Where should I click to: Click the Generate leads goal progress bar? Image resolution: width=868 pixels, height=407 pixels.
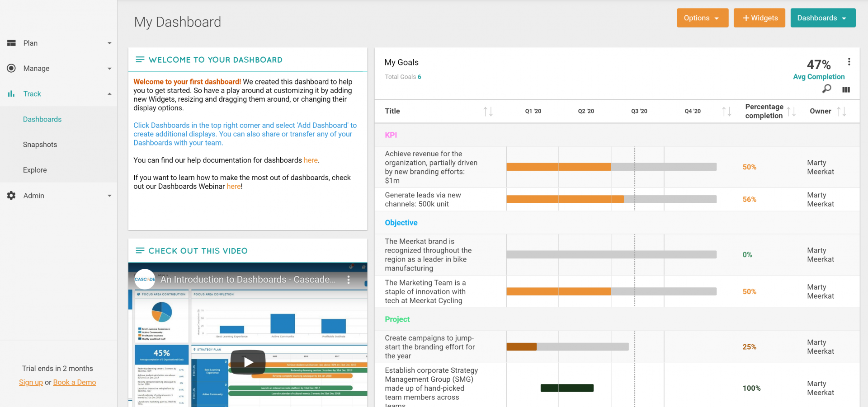click(x=611, y=199)
